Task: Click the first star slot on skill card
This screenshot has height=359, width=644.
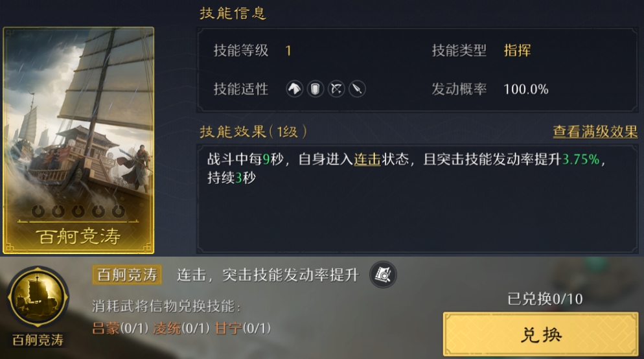Action: coord(38,211)
